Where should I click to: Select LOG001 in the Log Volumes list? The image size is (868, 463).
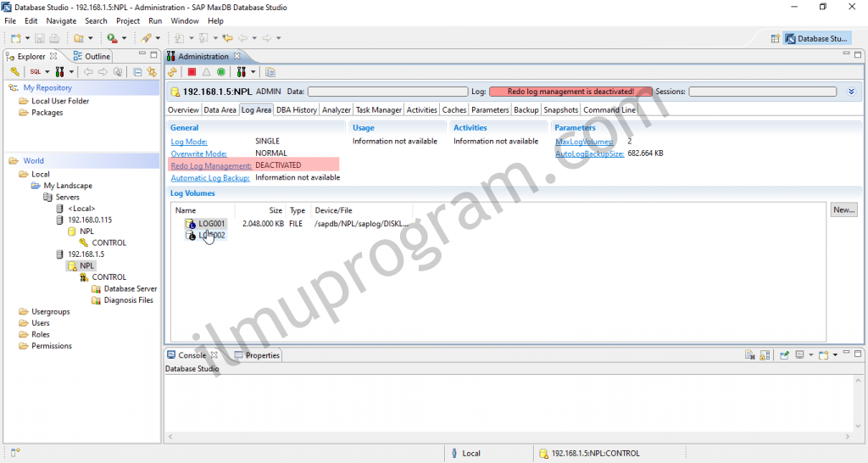tap(212, 224)
